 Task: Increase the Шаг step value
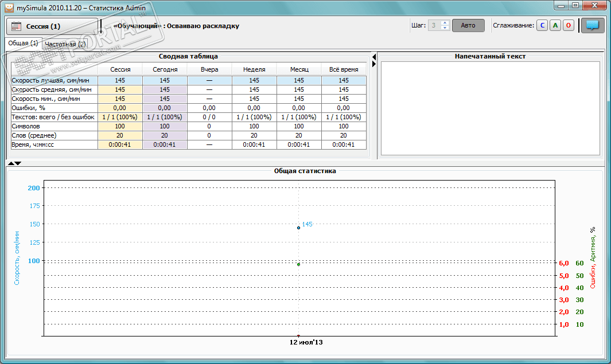click(445, 23)
